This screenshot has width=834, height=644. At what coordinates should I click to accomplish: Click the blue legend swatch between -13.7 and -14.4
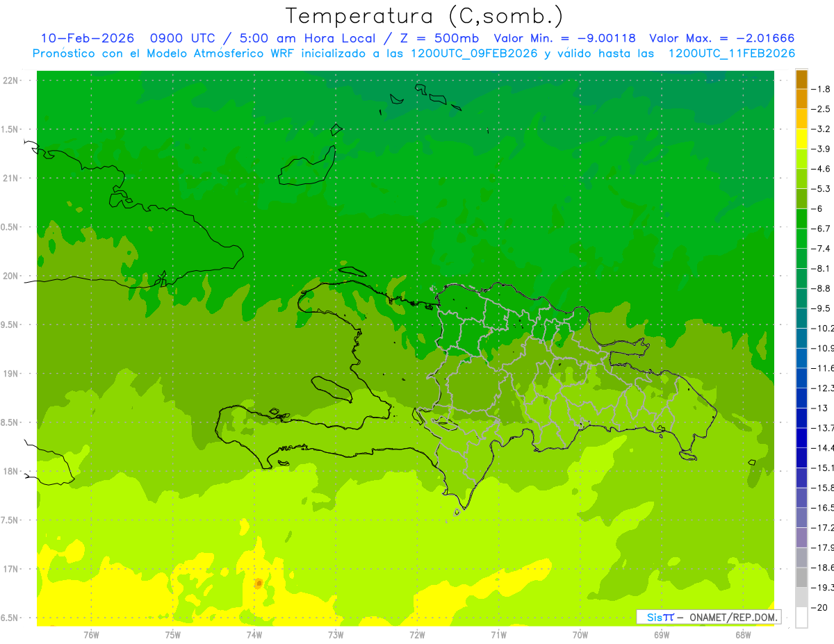click(x=801, y=438)
